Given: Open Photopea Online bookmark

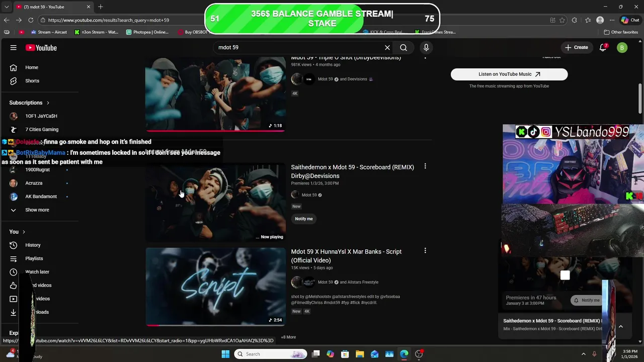Looking at the screenshot, I should (x=147, y=32).
